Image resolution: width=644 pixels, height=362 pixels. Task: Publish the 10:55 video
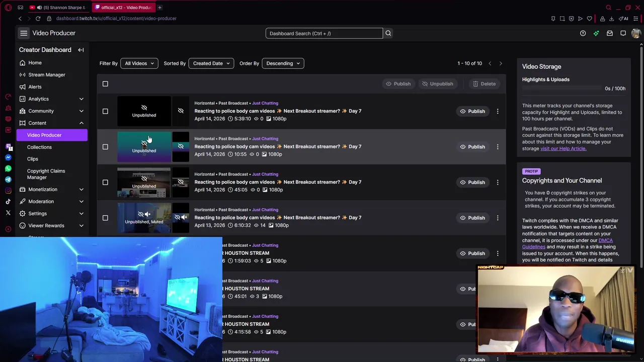(472, 147)
